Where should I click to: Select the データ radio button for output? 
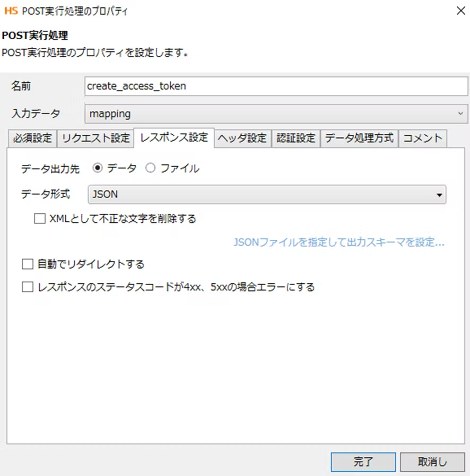click(x=98, y=168)
